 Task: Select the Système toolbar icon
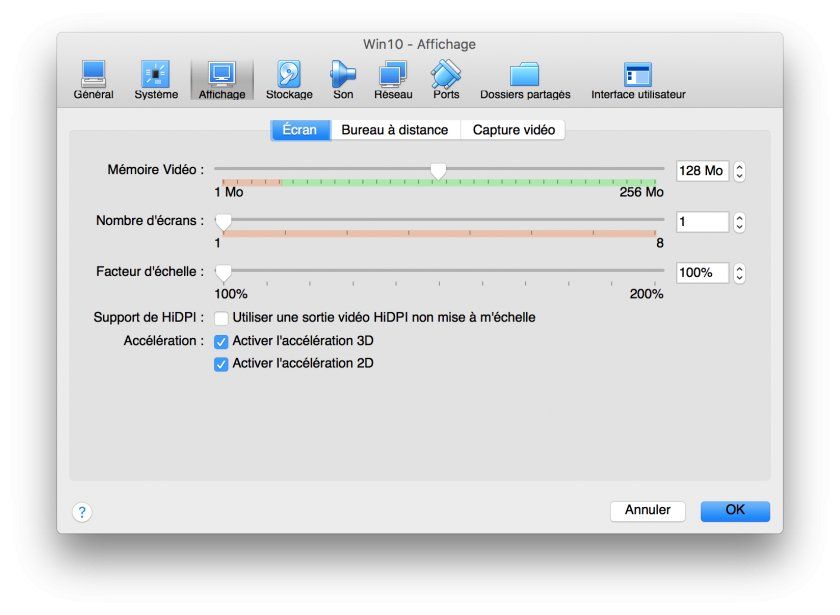pyautogui.click(x=155, y=75)
